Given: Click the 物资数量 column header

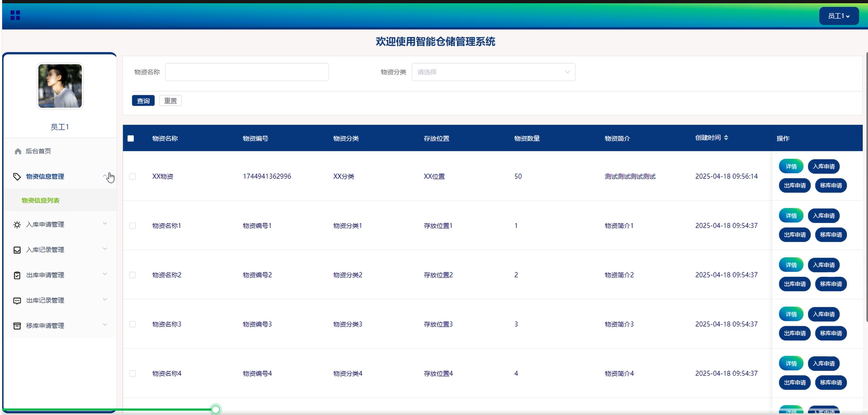Looking at the screenshot, I should (527, 138).
